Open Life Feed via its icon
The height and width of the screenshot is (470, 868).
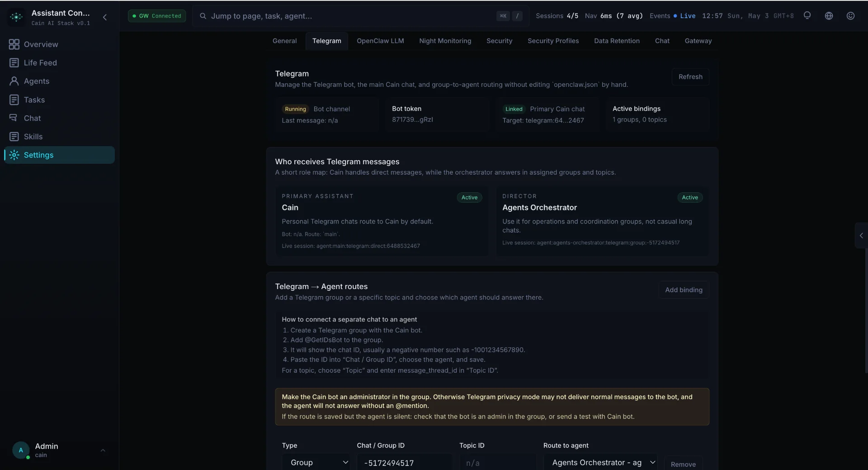coord(14,63)
